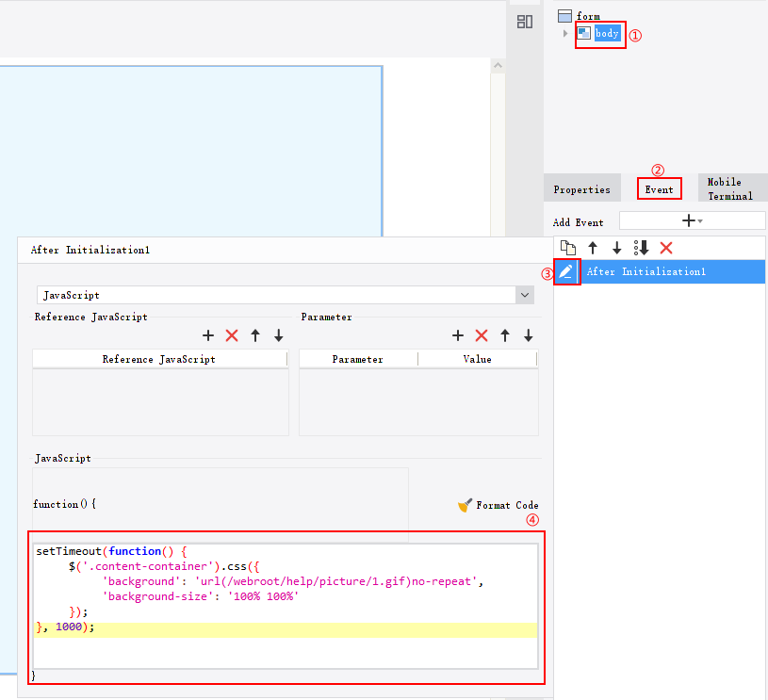Move the selected event down

[x=616, y=247]
